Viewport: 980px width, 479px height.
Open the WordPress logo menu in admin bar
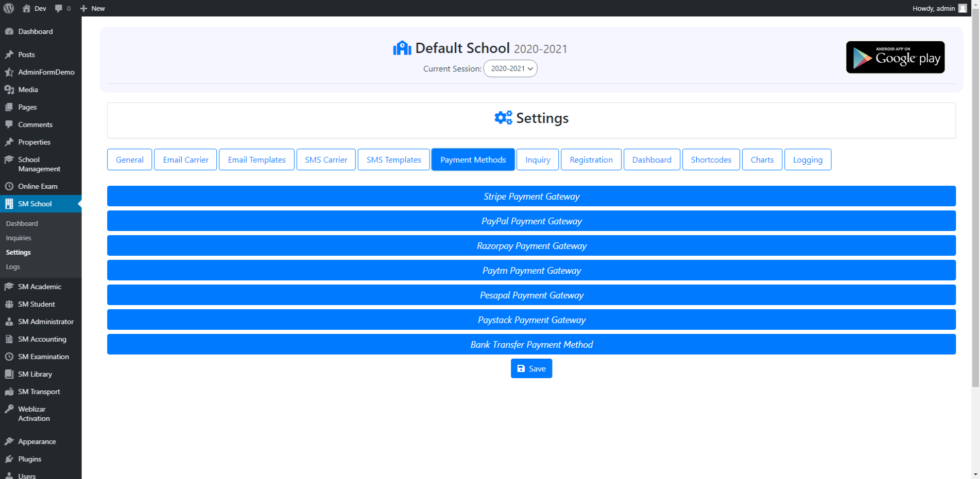pyautogui.click(x=8, y=8)
